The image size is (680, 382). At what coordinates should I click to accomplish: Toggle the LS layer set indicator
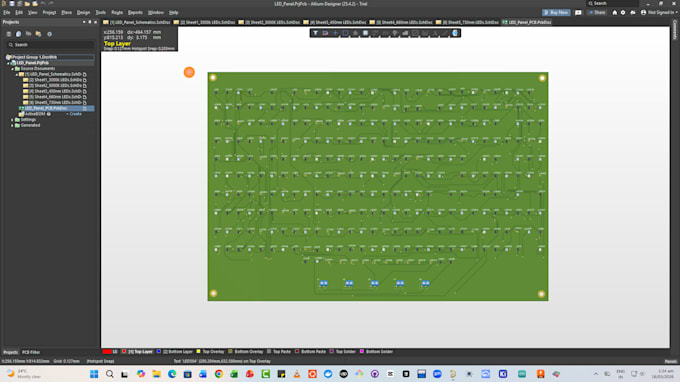click(x=110, y=352)
